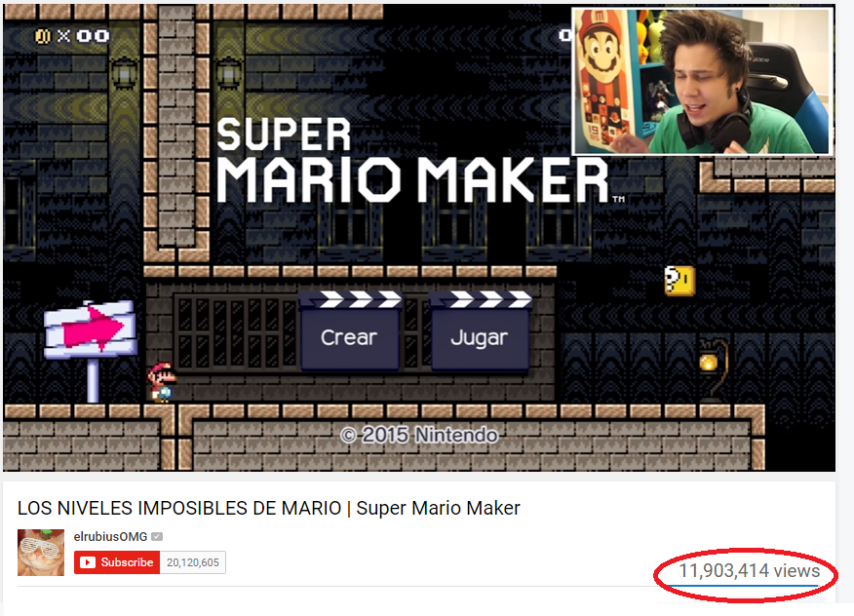Click the 20,120,605 subscriber count
The height and width of the screenshot is (616, 854).
[x=193, y=562]
